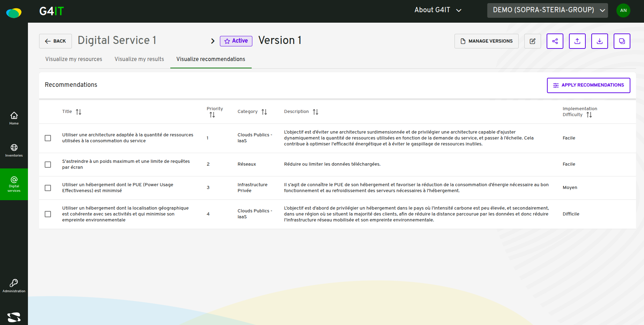Open the DEMO (SOPRA-STERIA-GROUP) organization dropdown
This screenshot has width=644, height=325.
(548, 10)
